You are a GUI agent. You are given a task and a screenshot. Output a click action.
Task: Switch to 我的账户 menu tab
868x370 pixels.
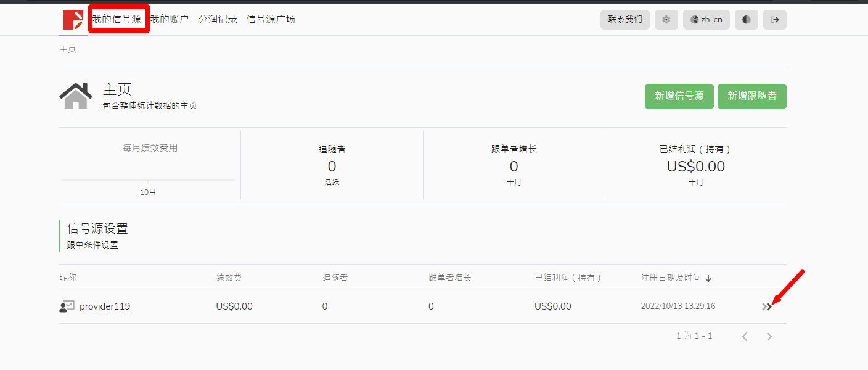170,19
